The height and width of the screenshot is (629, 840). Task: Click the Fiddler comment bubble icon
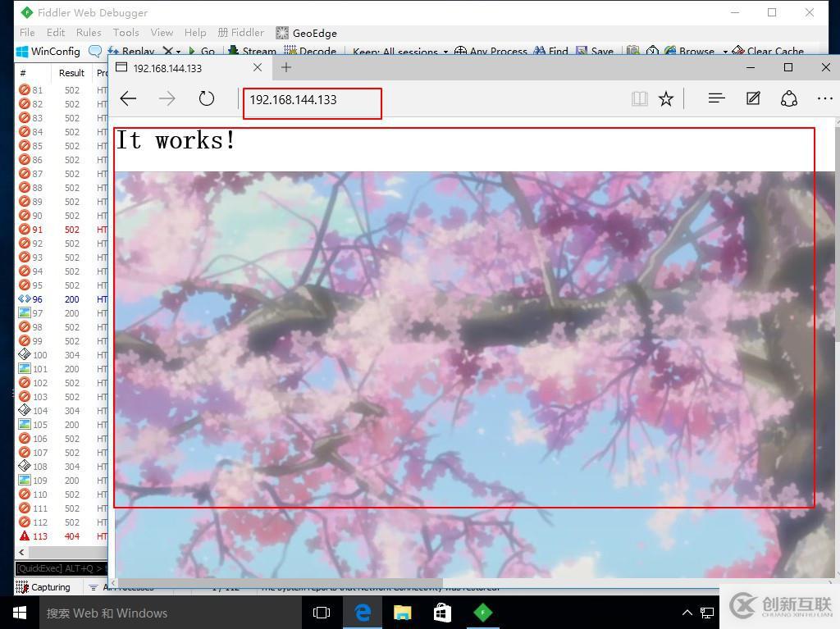(x=95, y=52)
